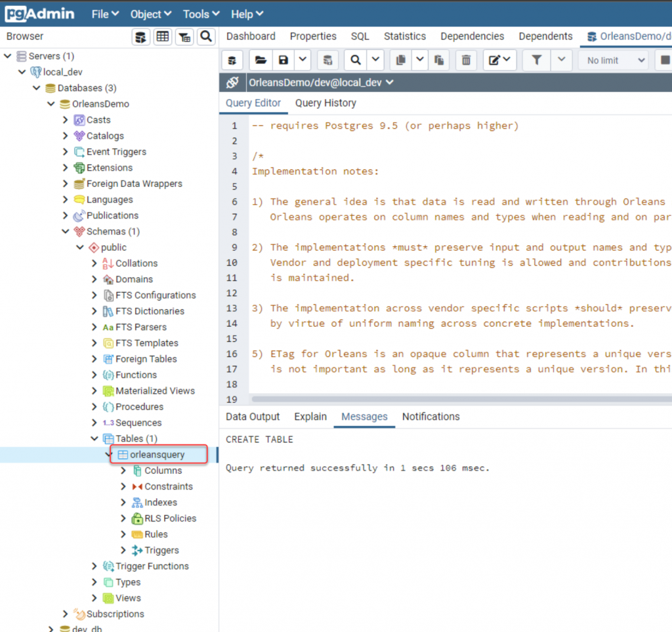Switch to the Statistics tab
This screenshot has height=632, width=672.
(x=404, y=36)
